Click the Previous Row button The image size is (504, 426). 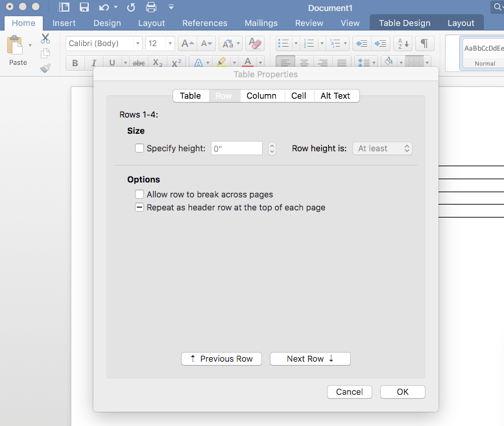(x=221, y=358)
